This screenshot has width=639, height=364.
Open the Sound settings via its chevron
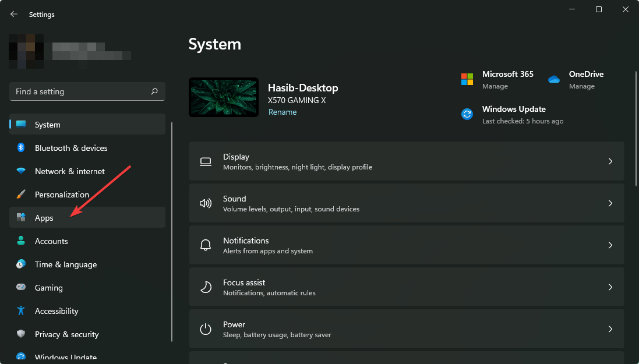[x=610, y=203]
